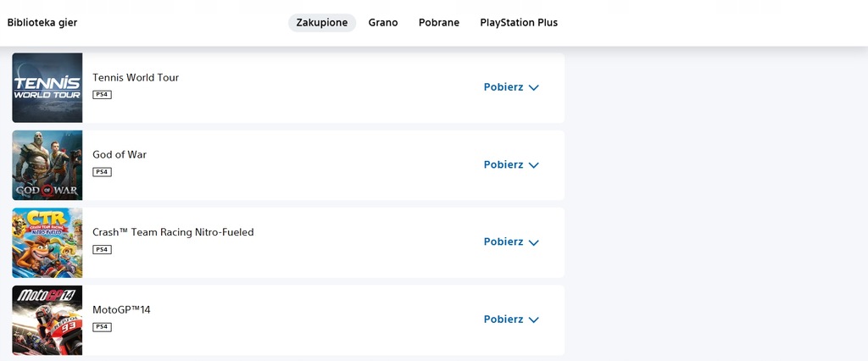868x361 pixels.
Task: Switch to the Pobrane tab
Action: click(x=439, y=23)
